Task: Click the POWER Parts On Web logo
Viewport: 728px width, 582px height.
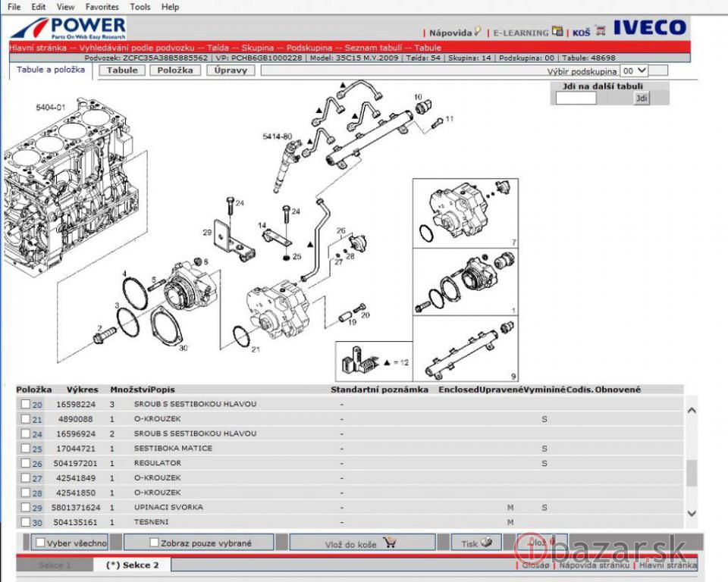Action: pyautogui.click(x=68, y=28)
